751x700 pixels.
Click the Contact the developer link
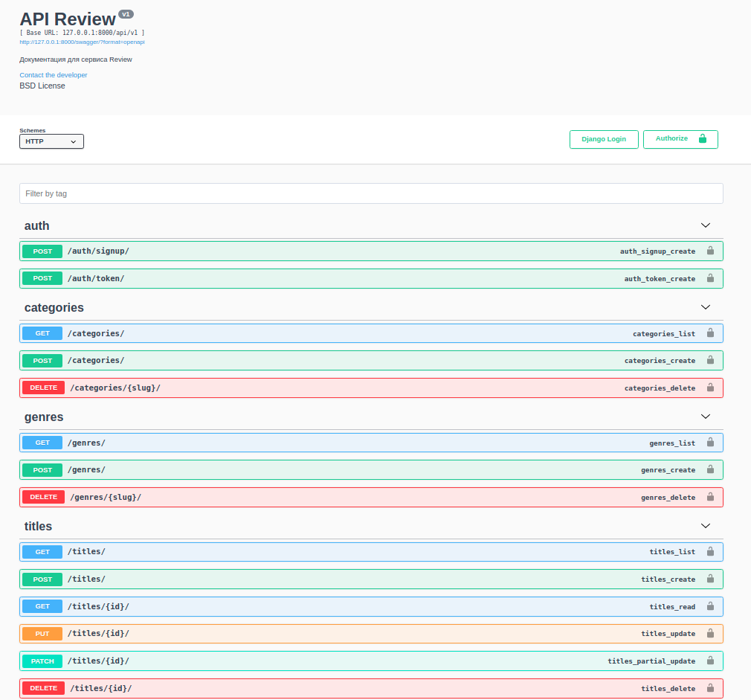tap(53, 74)
